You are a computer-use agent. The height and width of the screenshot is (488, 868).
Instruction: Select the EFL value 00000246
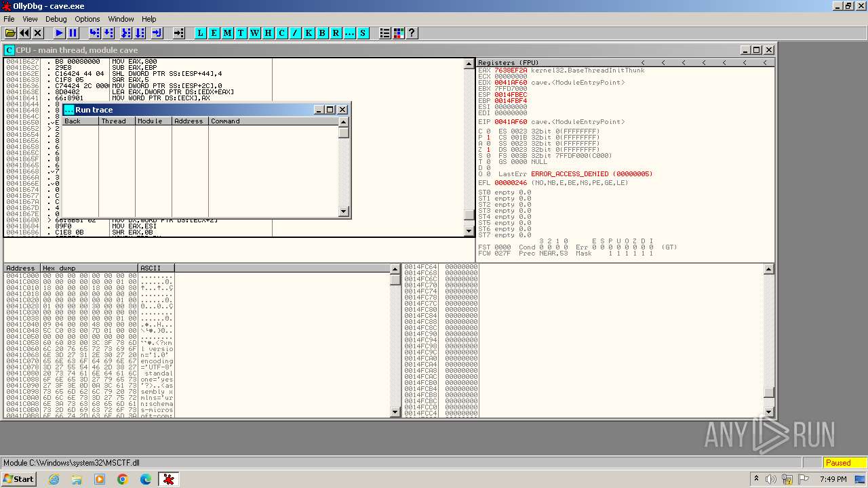coord(511,183)
